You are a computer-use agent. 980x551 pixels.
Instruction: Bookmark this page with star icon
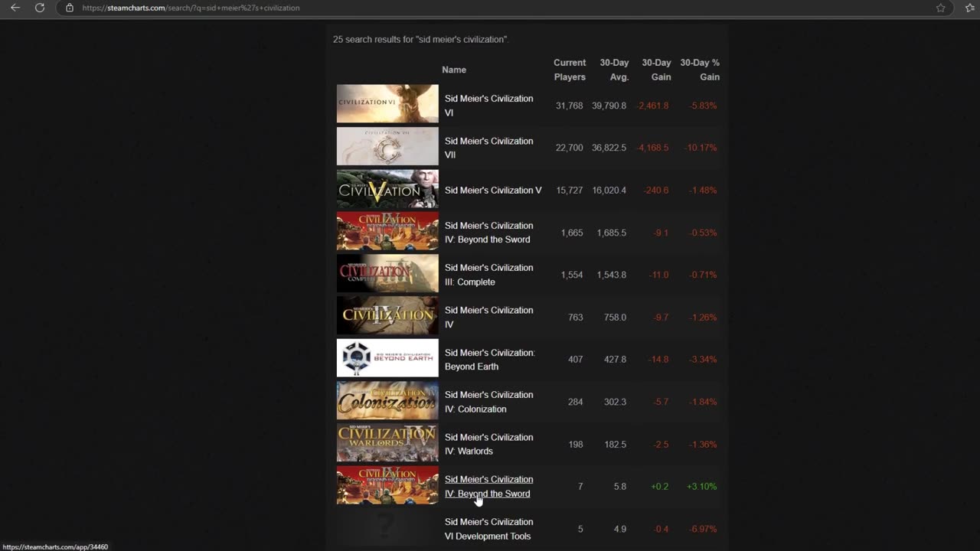(x=941, y=8)
